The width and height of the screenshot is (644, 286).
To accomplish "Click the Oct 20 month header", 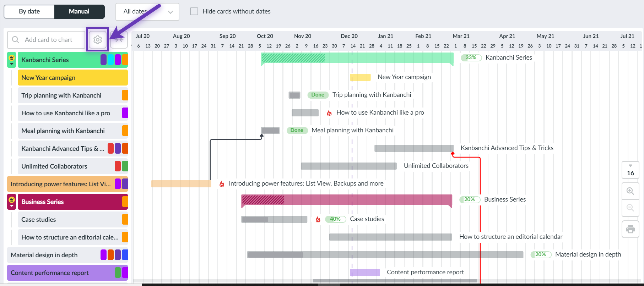I will coord(265,36).
